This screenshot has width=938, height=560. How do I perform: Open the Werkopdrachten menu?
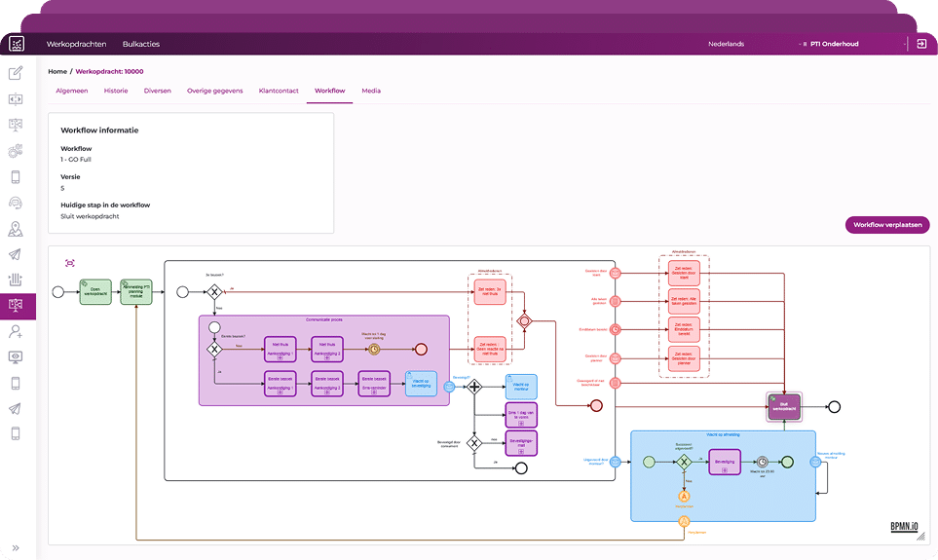pos(77,44)
